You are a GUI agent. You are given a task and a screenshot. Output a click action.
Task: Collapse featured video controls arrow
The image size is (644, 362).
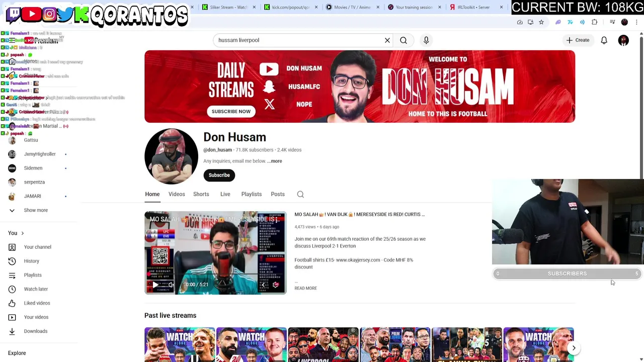[263, 285]
